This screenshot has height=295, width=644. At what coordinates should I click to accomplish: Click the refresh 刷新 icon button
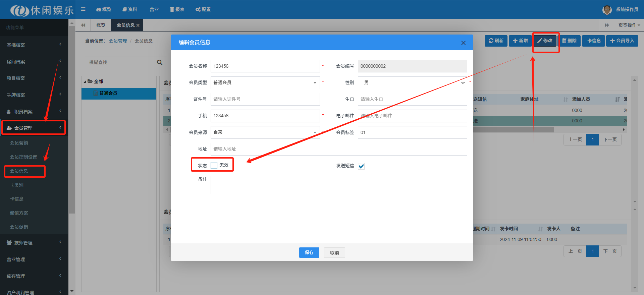(x=496, y=41)
